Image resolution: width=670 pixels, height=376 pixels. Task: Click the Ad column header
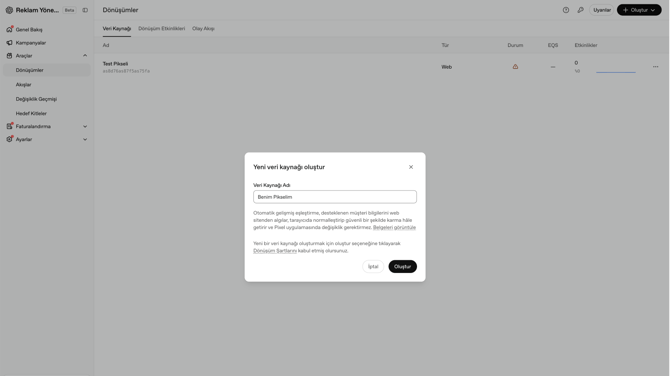pyautogui.click(x=106, y=45)
